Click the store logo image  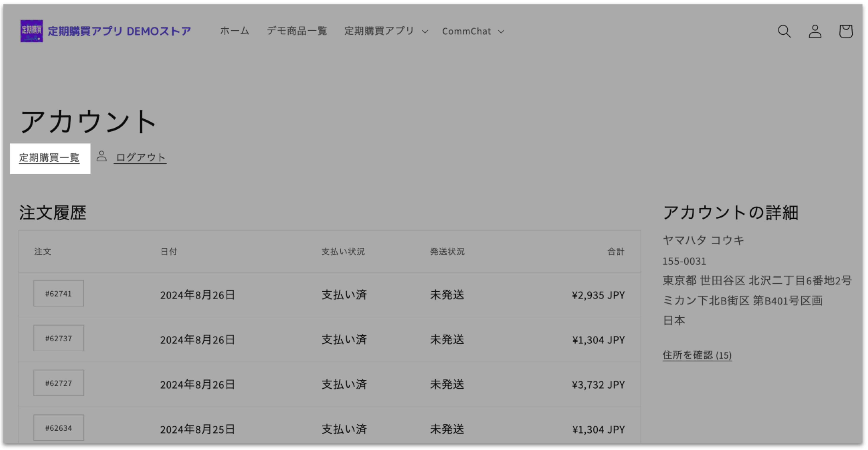tap(31, 31)
